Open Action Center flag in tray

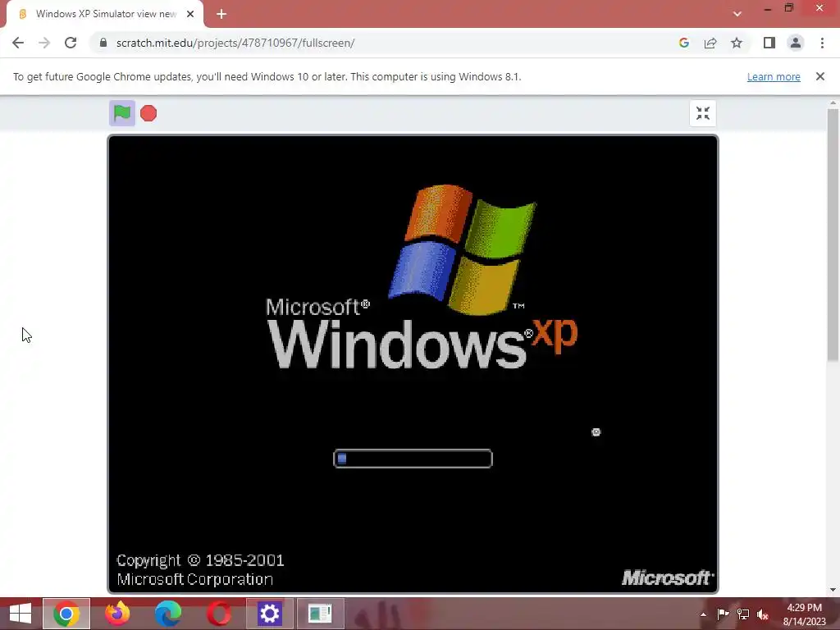click(x=723, y=614)
